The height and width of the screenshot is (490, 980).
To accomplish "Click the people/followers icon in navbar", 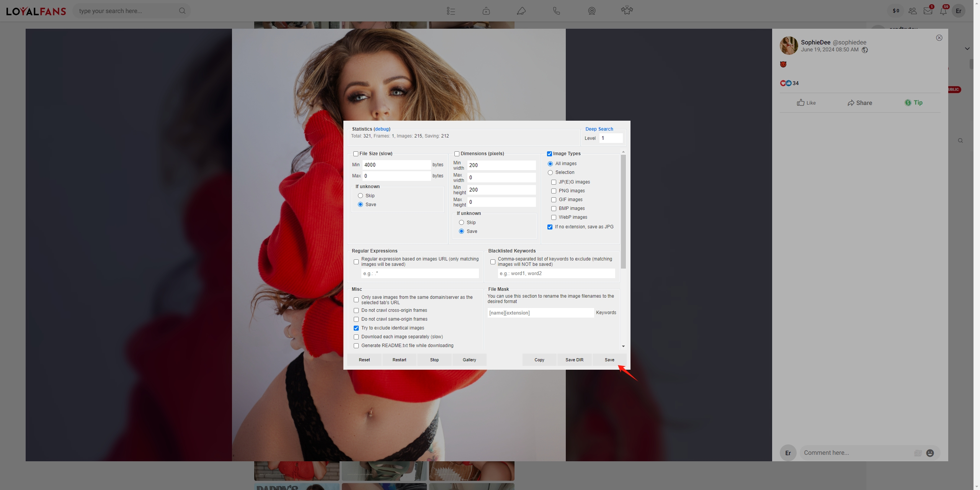I will click(911, 11).
